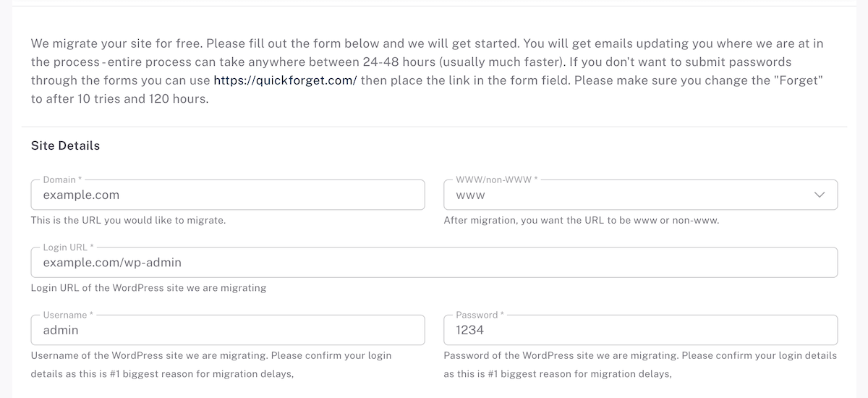Viewport: 868px width, 398px height.
Task: Click the 'Username *' field label
Action: (68, 315)
